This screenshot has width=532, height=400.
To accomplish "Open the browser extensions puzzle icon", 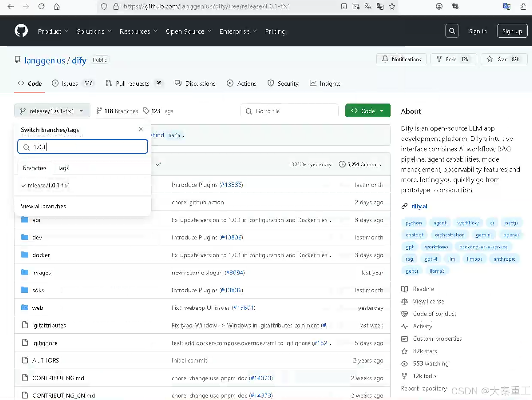I will (x=523, y=6).
